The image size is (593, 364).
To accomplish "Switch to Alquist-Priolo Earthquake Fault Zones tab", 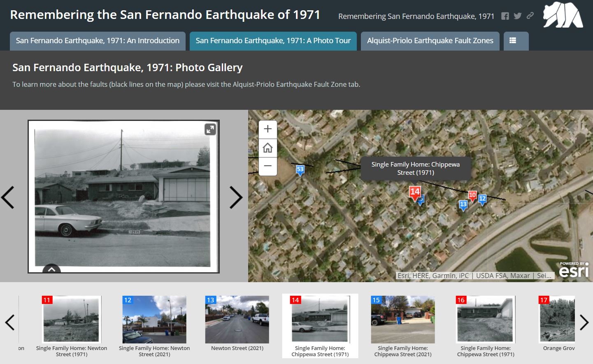I will pyautogui.click(x=430, y=41).
